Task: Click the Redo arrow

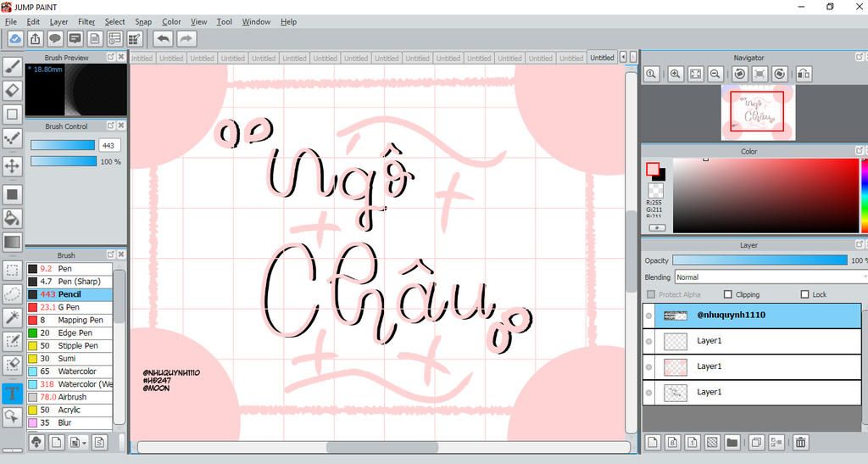Action: tap(186, 39)
